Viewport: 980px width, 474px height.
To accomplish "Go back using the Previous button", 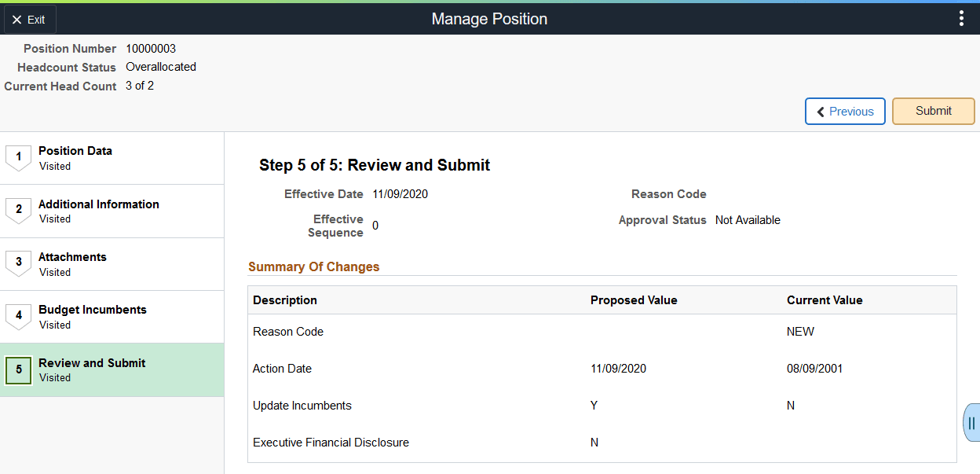I will (x=845, y=111).
